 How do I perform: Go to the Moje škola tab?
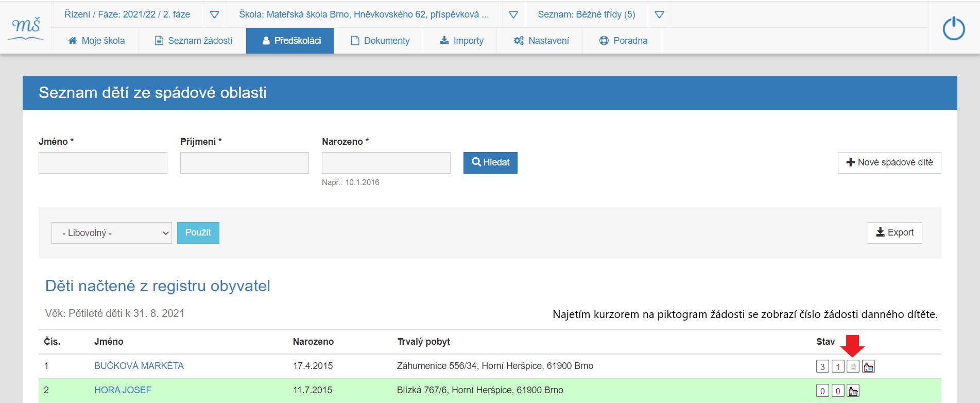[x=96, y=41]
